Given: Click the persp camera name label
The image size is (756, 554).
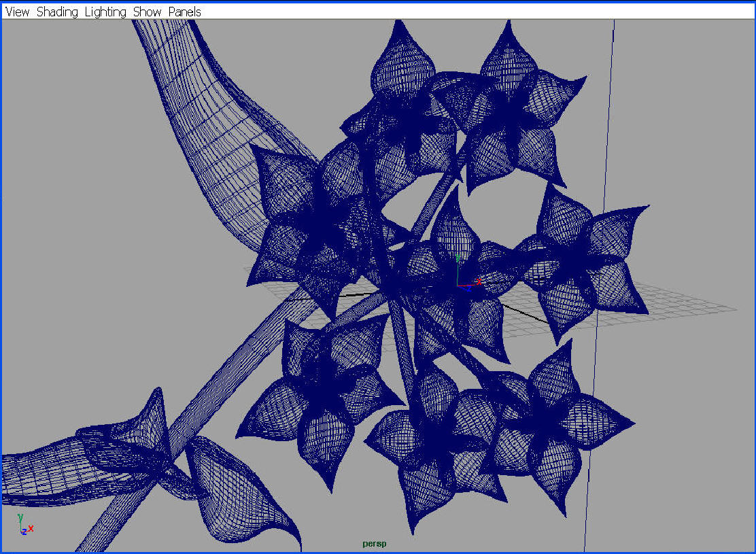Looking at the screenshot, I should 375,544.
